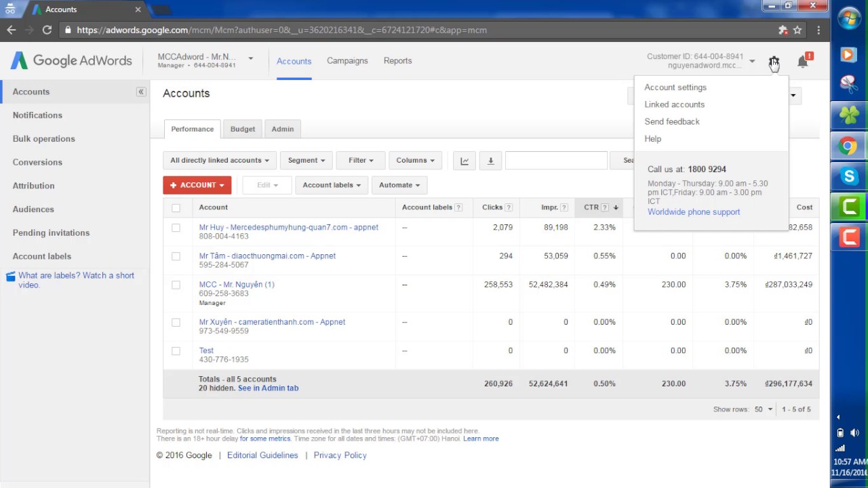
Task: Expand the MCCAdword account switcher
Action: [x=250, y=59]
